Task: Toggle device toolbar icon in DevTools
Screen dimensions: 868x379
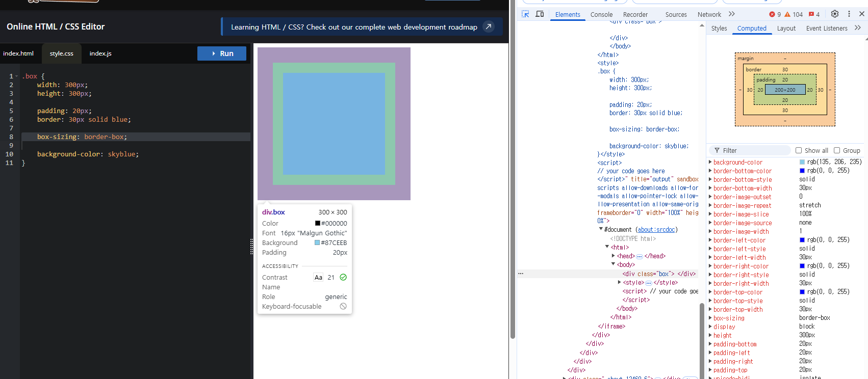Action: 540,14
